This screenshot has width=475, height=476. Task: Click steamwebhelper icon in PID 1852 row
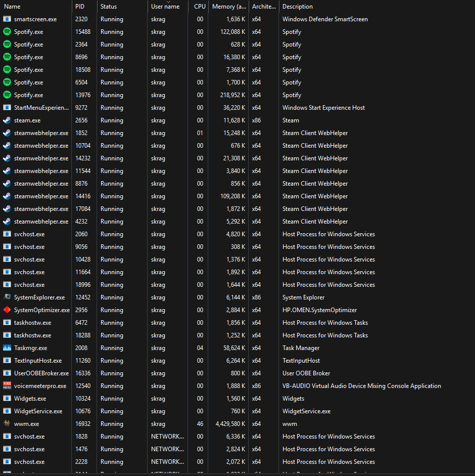click(7, 133)
